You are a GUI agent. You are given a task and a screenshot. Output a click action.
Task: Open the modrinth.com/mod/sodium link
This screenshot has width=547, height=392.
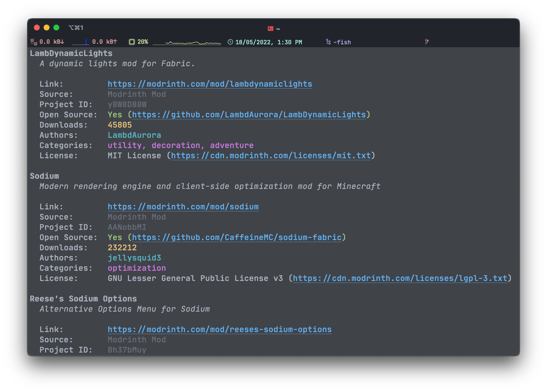pyautogui.click(x=183, y=207)
